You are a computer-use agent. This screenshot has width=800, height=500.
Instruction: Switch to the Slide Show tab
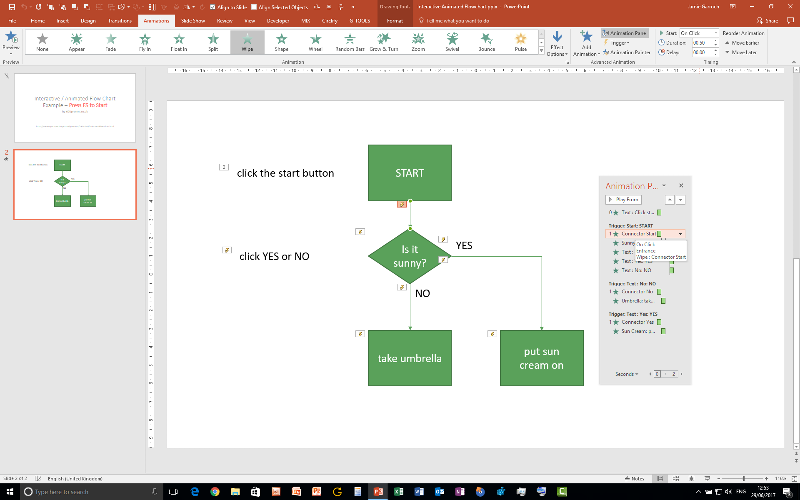191,19
